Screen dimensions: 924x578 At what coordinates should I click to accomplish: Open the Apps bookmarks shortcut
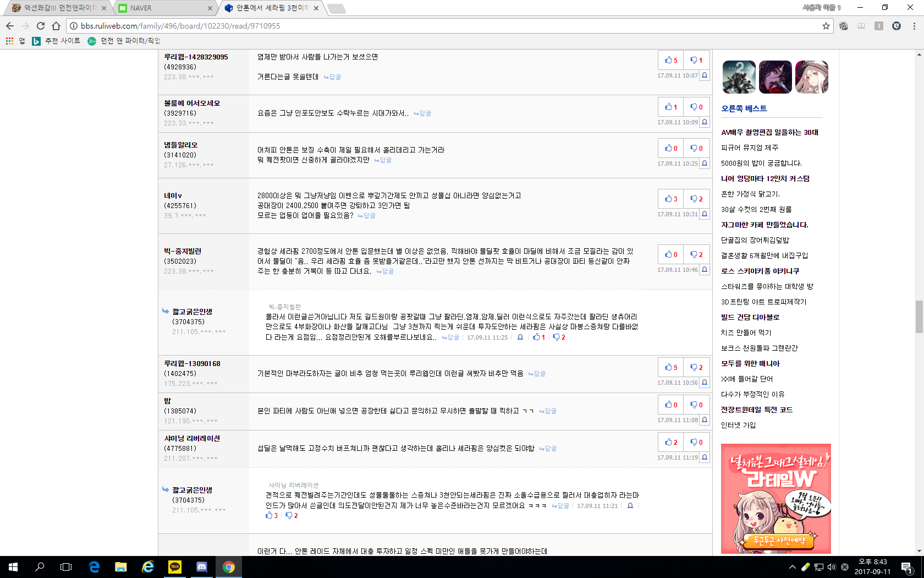15,41
